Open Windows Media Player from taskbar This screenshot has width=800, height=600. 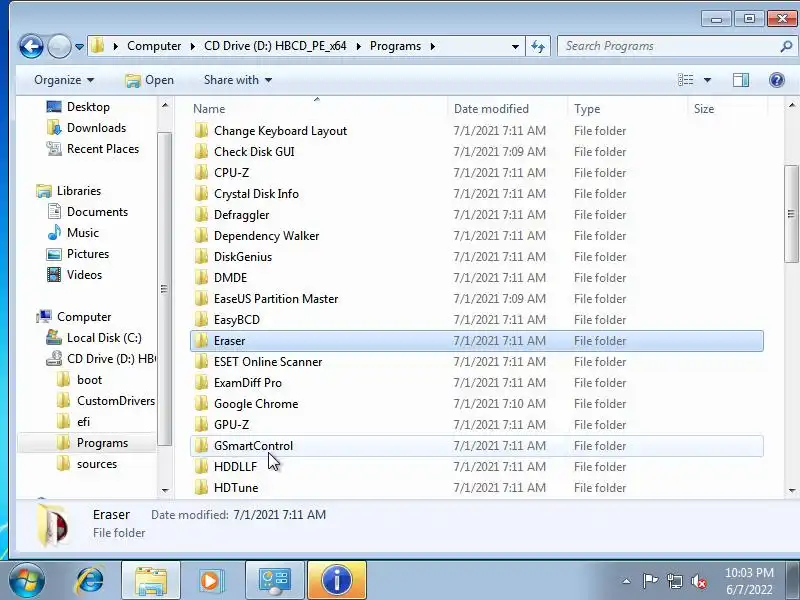tap(209, 581)
